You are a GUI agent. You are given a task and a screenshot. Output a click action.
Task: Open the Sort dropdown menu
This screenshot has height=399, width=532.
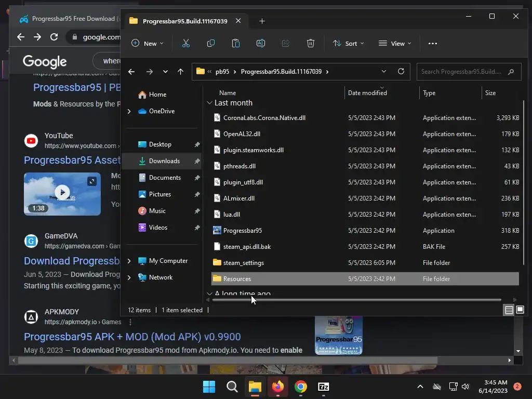click(349, 44)
